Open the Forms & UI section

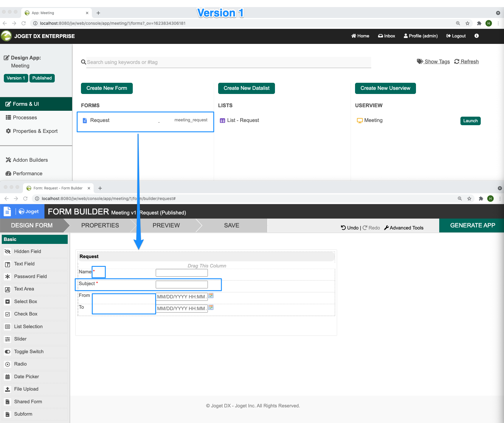point(36,104)
